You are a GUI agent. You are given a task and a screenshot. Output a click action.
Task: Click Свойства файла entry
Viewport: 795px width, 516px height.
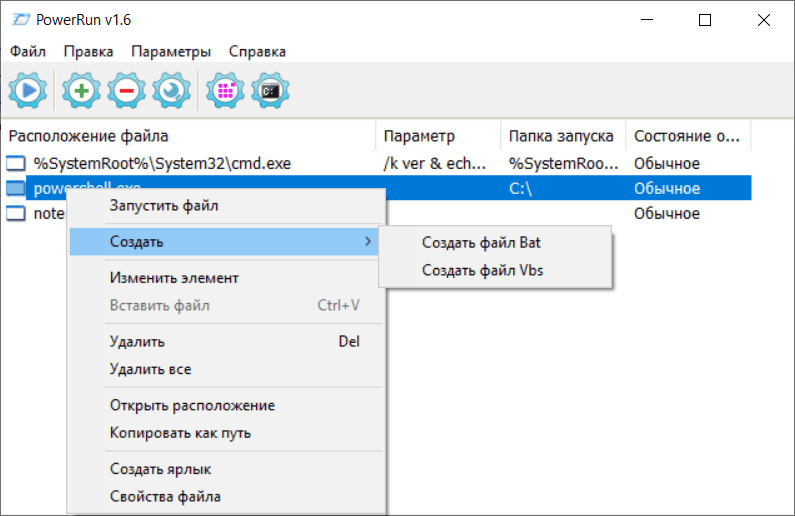(x=165, y=496)
